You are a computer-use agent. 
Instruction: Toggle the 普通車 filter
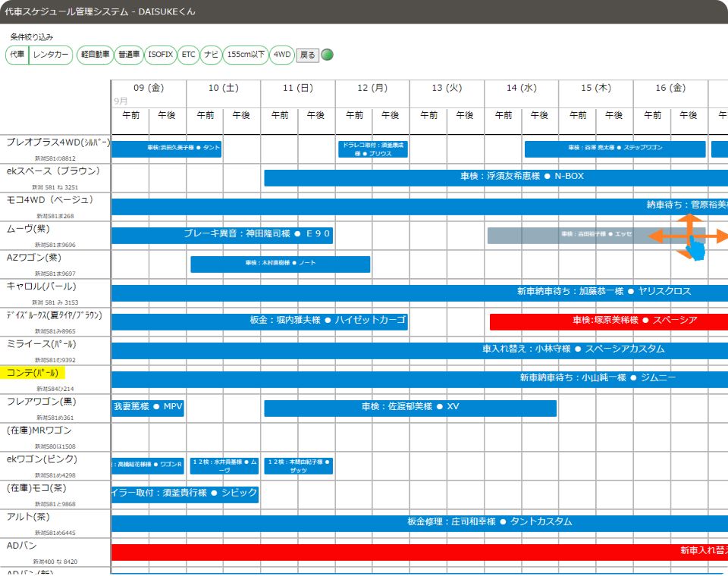coord(129,55)
